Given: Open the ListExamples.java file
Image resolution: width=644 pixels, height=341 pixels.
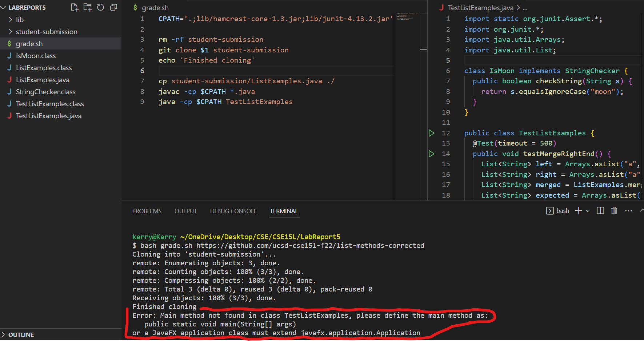Looking at the screenshot, I should click(43, 80).
